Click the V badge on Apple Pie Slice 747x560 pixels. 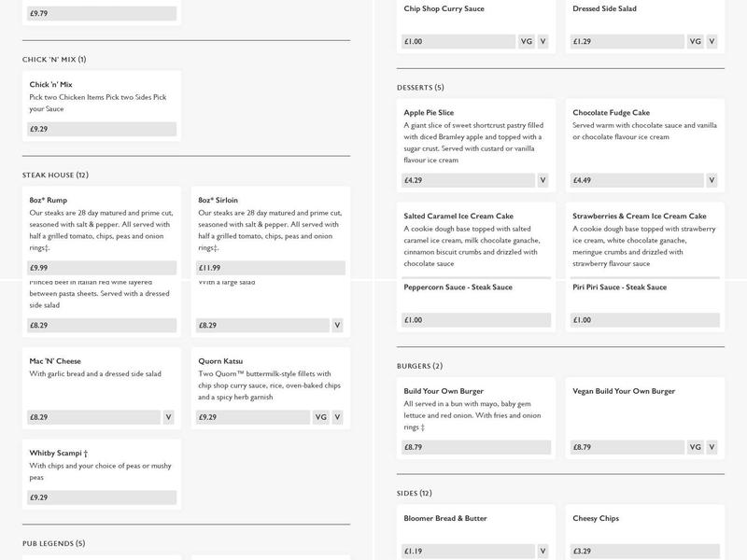(x=543, y=180)
